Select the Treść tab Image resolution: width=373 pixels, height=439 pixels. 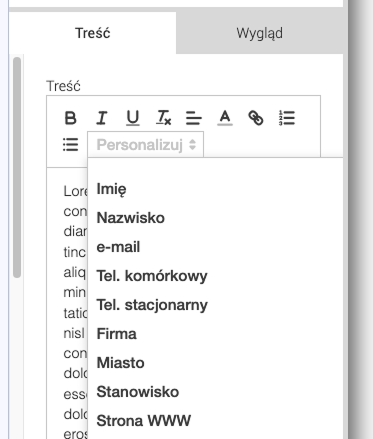pos(93,33)
